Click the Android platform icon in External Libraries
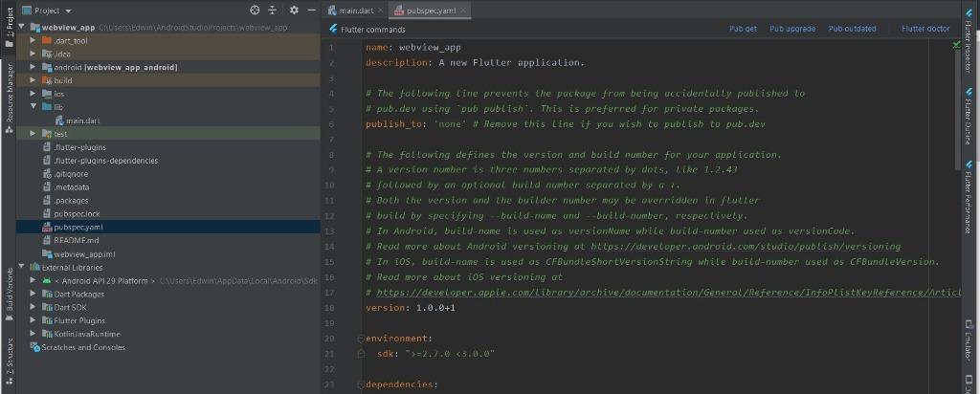The height and width of the screenshot is (394, 980). click(x=47, y=281)
